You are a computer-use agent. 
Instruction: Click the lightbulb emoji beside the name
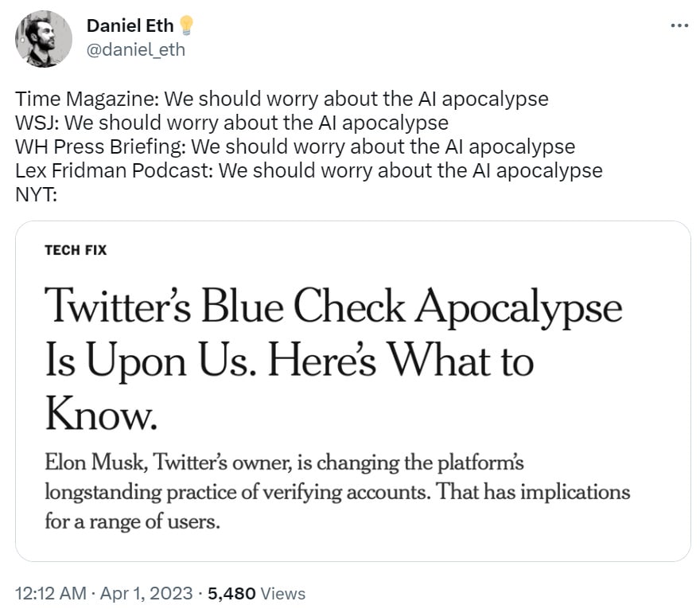pos(187,25)
